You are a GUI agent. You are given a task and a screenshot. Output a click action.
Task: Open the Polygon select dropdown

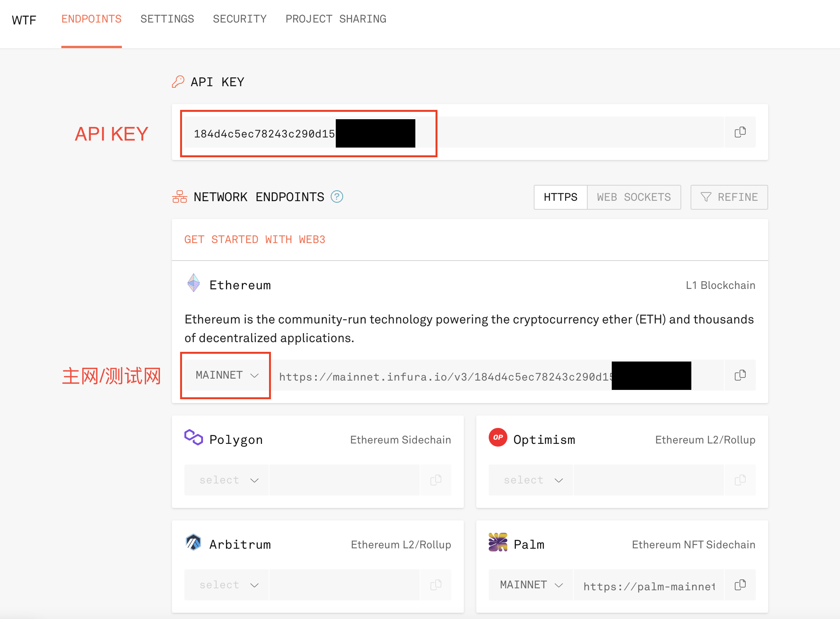[x=226, y=480]
